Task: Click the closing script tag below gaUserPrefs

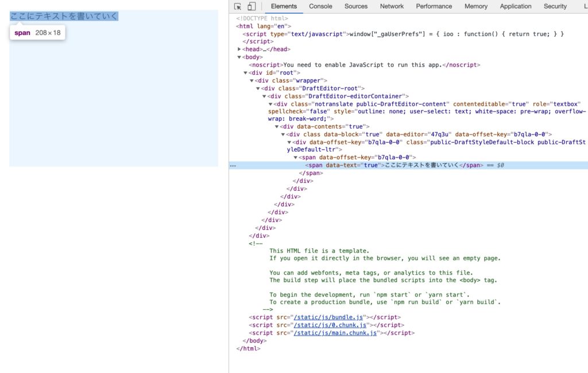Action: point(258,41)
